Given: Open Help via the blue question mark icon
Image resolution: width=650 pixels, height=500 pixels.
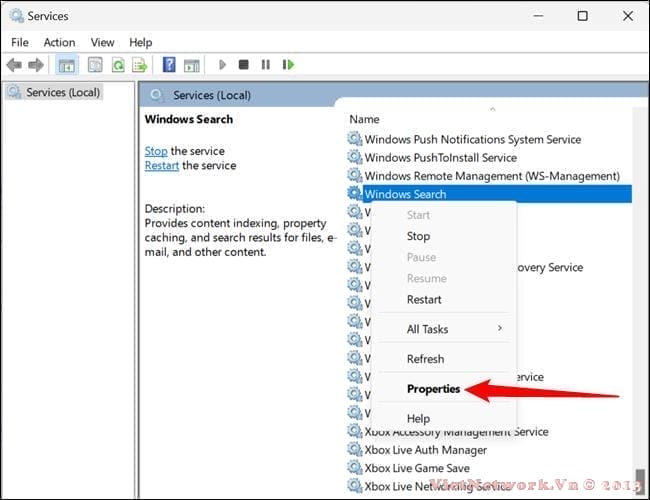Looking at the screenshot, I should tap(169, 65).
